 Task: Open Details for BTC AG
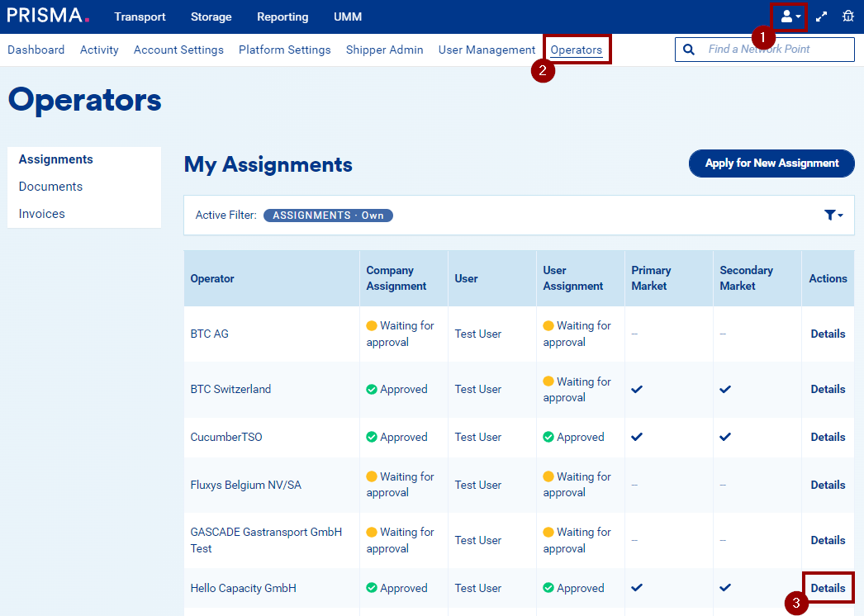(828, 334)
